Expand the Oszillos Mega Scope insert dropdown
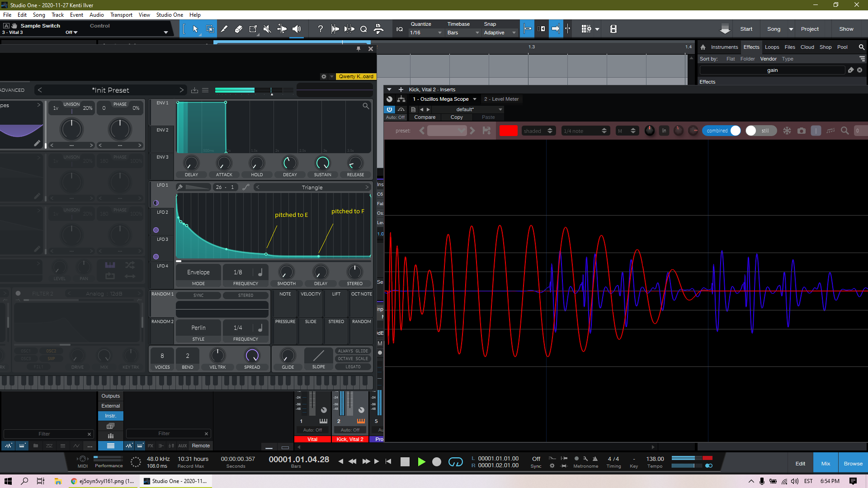868x488 pixels. [x=475, y=99]
